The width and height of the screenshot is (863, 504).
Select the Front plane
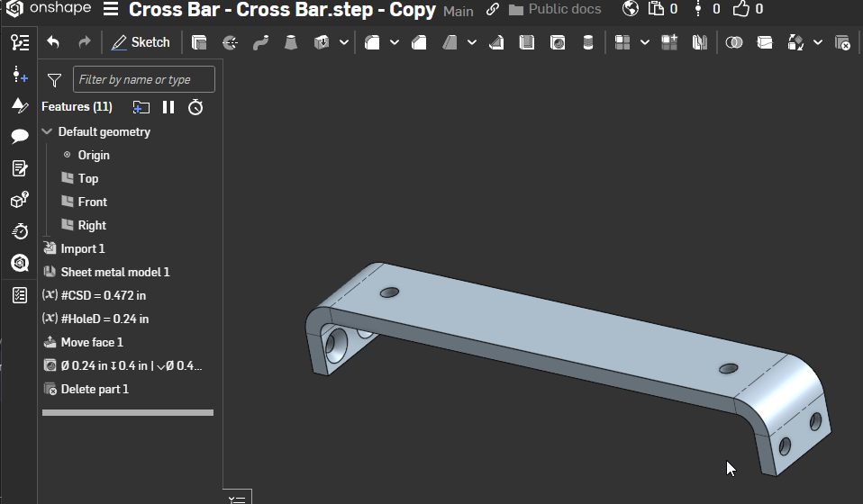click(x=93, y=202)
